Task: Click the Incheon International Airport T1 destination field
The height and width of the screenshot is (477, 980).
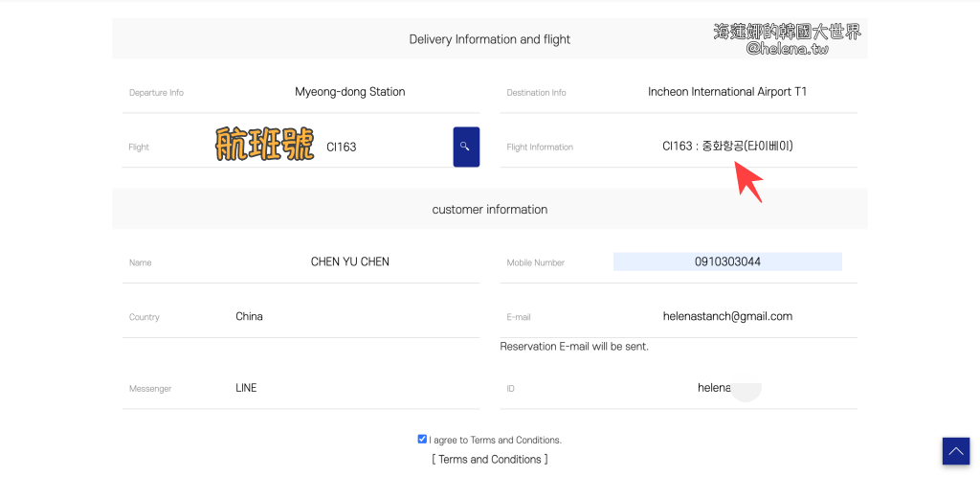Action: click(x=727, y=92)
